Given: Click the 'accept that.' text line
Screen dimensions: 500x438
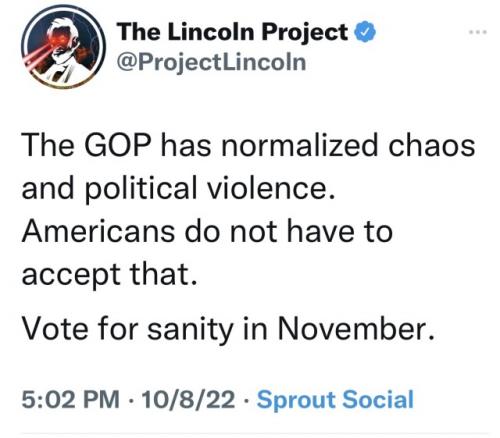Looking at the screenshot, I should tap(110, 276).
